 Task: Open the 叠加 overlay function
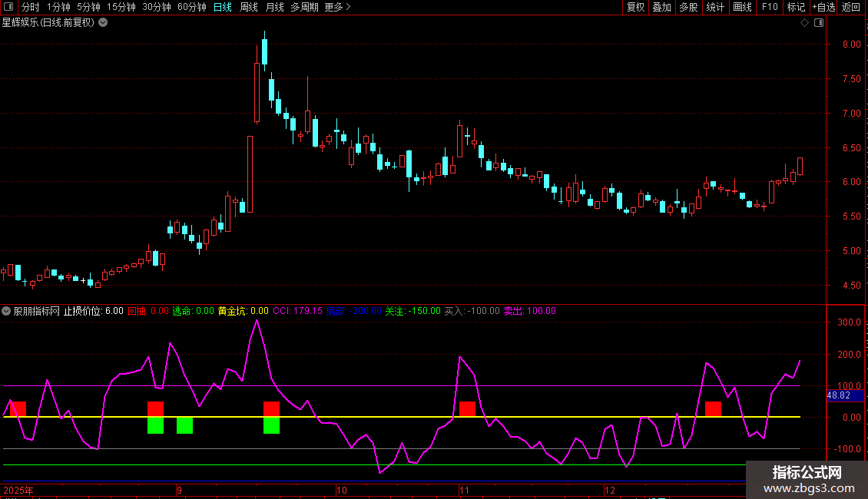661,8
